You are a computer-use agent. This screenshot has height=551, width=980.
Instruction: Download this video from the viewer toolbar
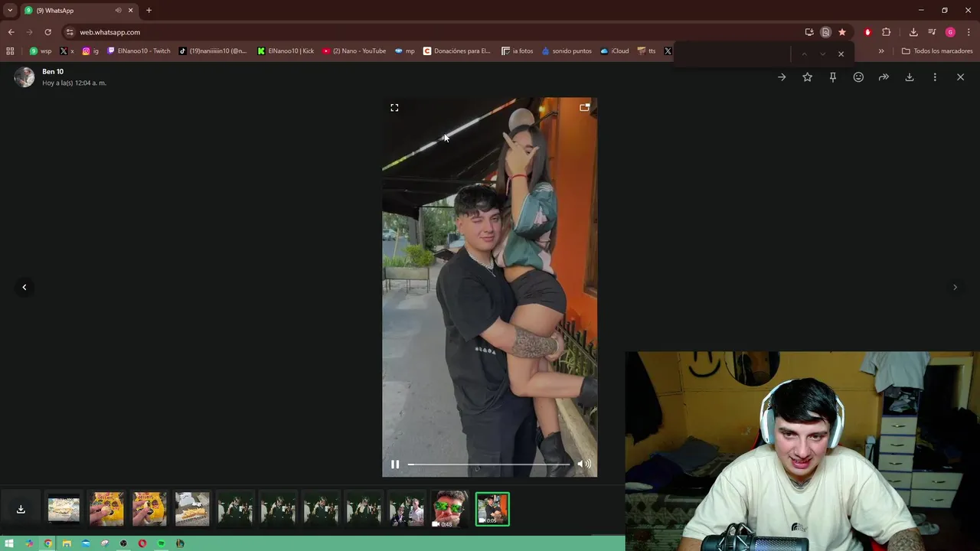point(910,77)
